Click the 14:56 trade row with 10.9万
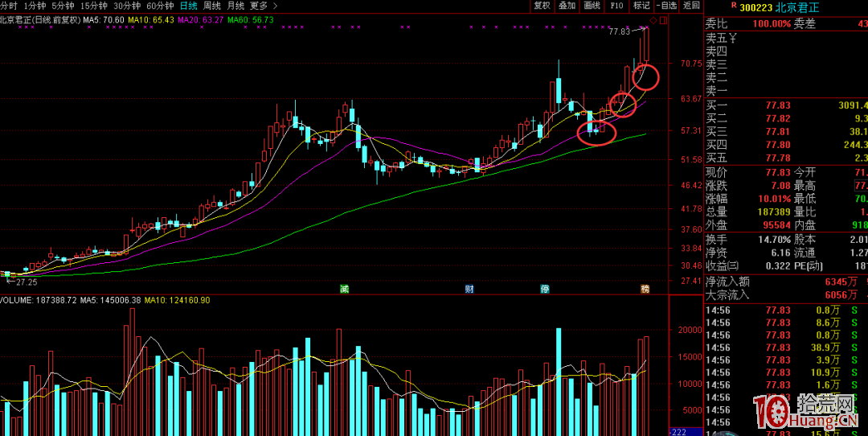 click(x=787, y=372)
